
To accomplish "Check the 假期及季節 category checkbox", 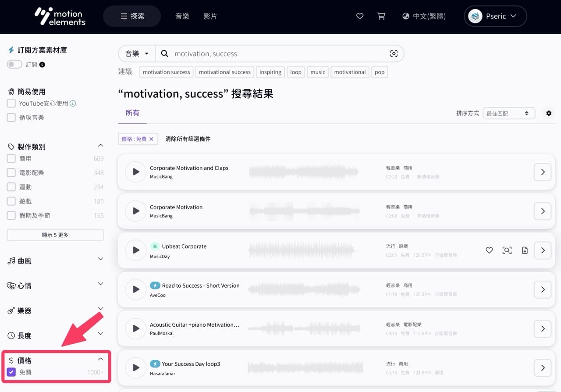I will 11,215.
